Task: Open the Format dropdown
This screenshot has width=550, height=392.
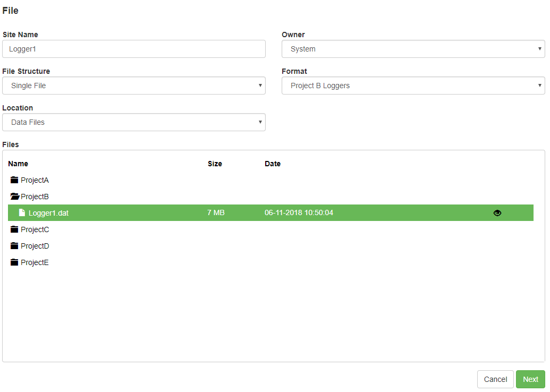Action: (x=413, y=86)
